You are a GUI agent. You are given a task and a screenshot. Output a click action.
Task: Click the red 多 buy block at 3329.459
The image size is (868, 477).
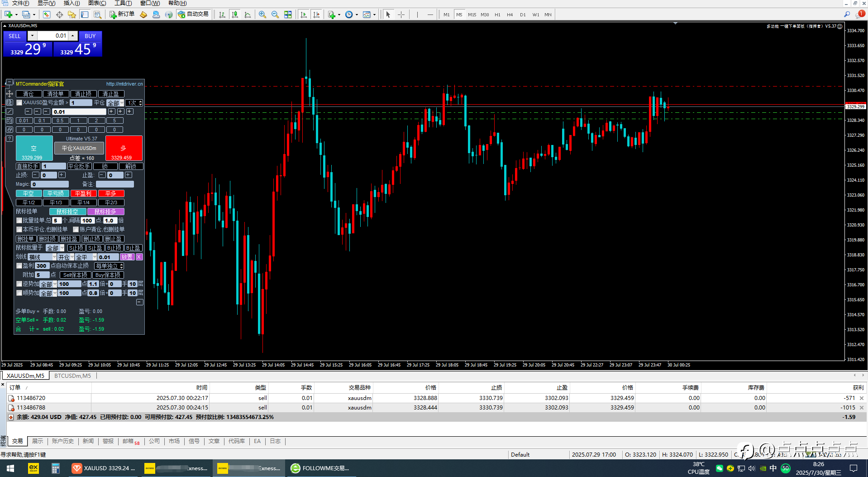point(124,148)
